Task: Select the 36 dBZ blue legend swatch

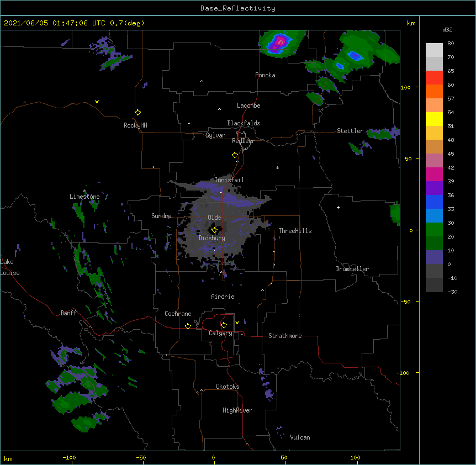Action: coord(434,202)
